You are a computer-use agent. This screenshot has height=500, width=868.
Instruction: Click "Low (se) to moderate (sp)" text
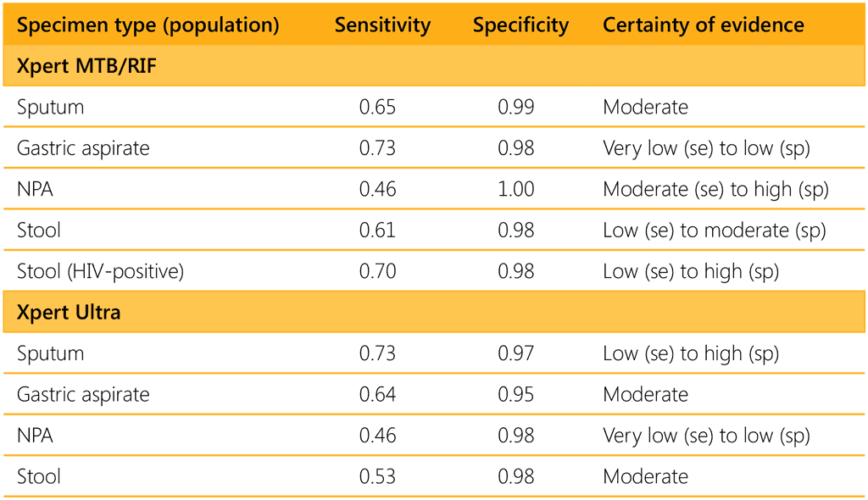(714, 231)
